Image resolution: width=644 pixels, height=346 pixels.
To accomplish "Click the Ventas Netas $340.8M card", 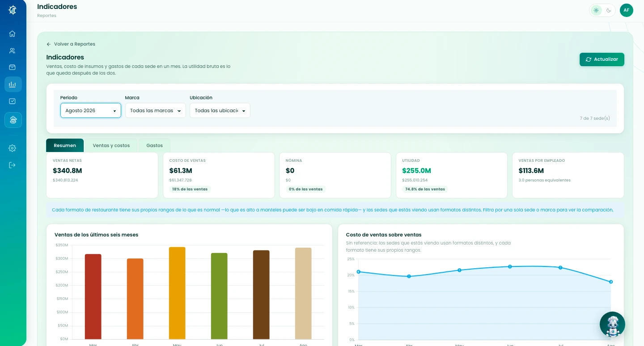I will 102,175.
